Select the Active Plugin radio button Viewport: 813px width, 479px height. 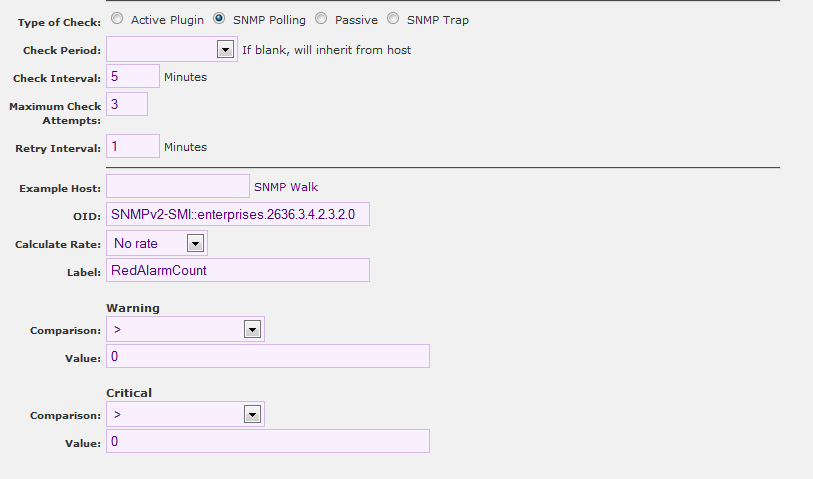(118, 19)
